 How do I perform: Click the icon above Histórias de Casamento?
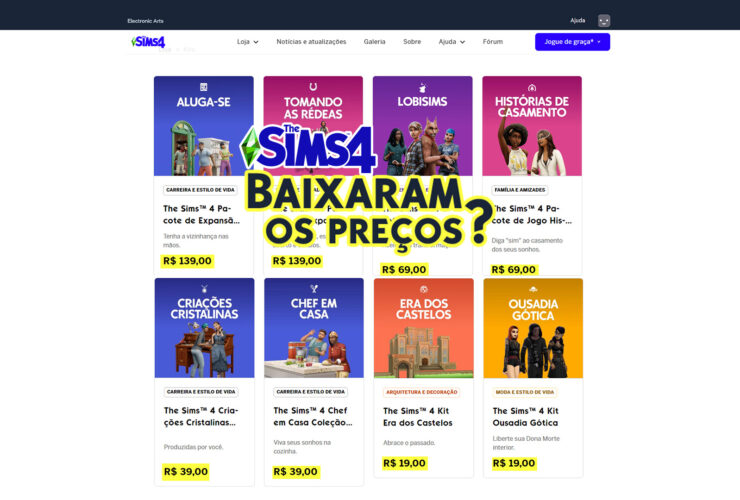pyautogui.click(x=532, y=87)
